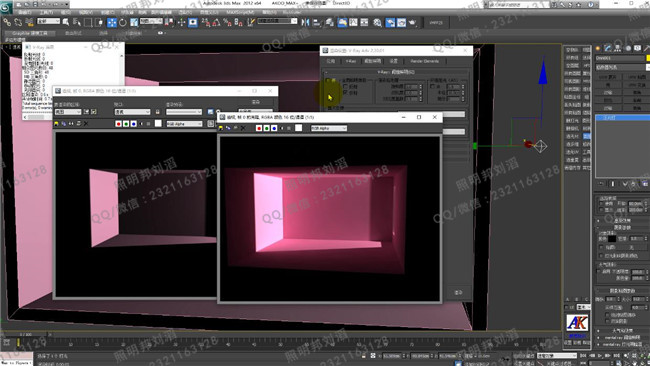Click the Render Setup toolbar icon
Image resolution: width=650 pixels, height=366 pixels.
(390, 22)
